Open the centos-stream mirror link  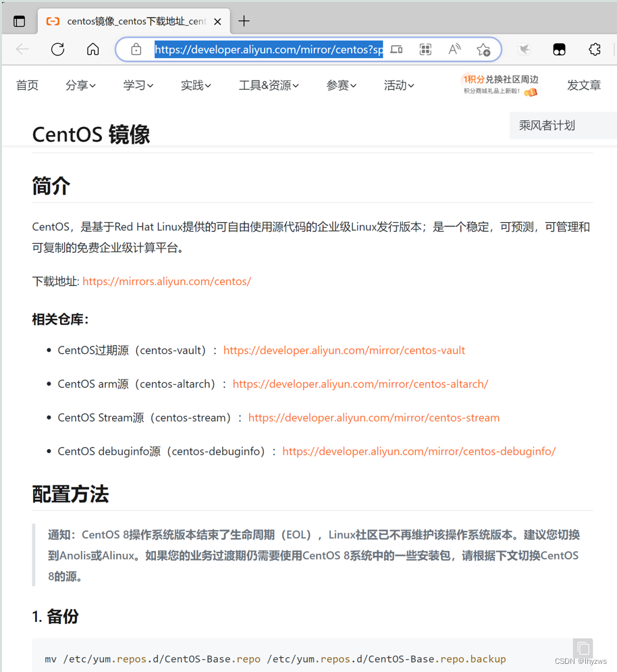373,418
